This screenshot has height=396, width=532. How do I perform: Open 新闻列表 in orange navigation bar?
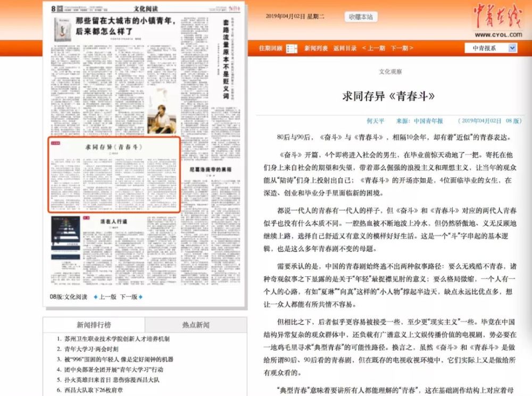tap(316, 48)
